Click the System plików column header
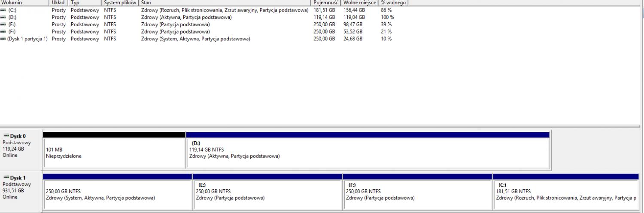The image size is (644, 213). pyautogui.click(x=120, y=3)
